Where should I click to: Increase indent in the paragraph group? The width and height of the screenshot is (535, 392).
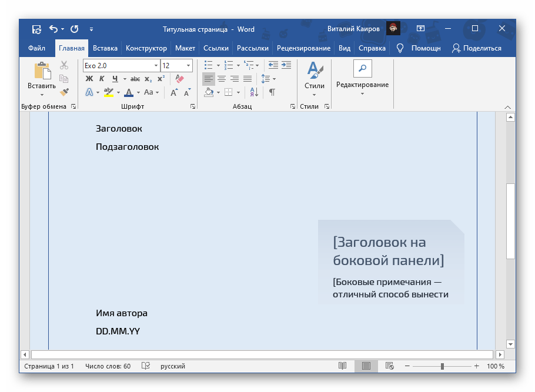pos(286,65)
